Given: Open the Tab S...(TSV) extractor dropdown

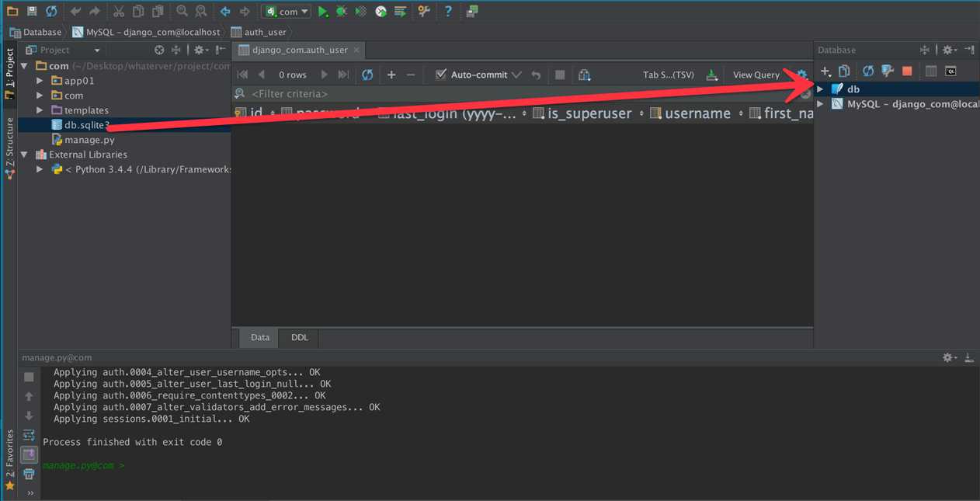Looking at the screenshot, I should [668, 75].
